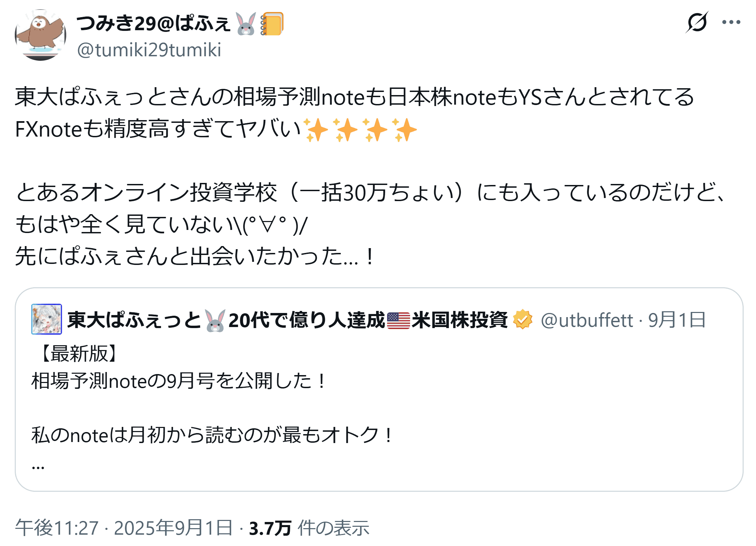Click the display name つみき29@ぱふぇ
Image resolution: width=756 pixels, height=546 pixels.
(153, 23)
